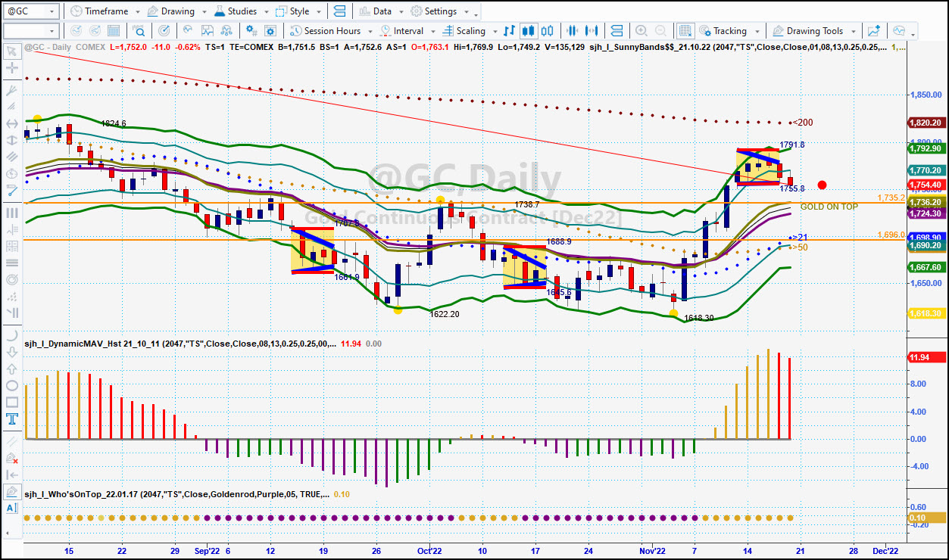Screen dimensions: 949x560
Task: Click the zoom out magnifier
Action: click(x=661, y=31)
